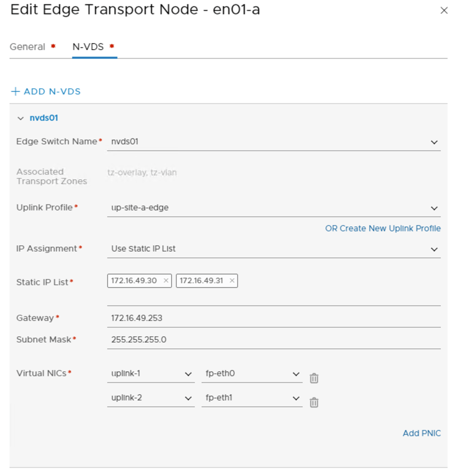
Task: Delete the fp-eth0 virtual NIC row
Action: [314, 378]
